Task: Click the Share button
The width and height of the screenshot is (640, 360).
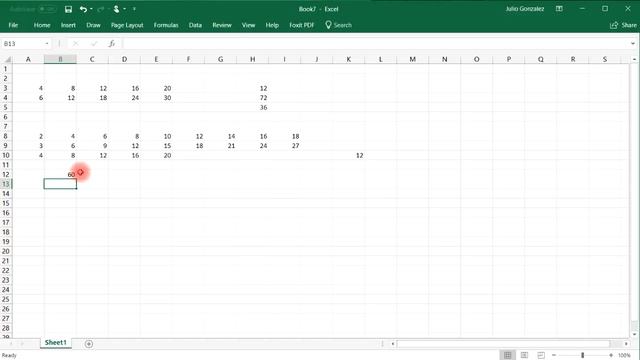Action: pyautogui.click(x=623, y=25)
